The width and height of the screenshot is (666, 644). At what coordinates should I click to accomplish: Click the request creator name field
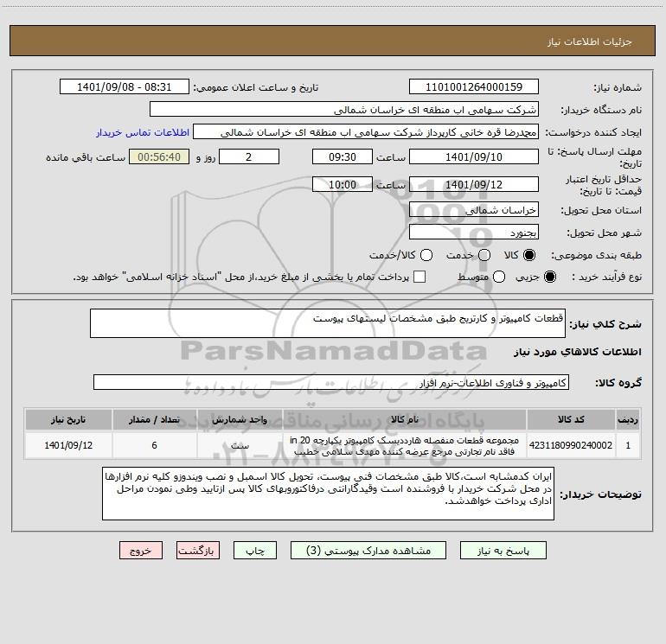(x=366, y=132)
